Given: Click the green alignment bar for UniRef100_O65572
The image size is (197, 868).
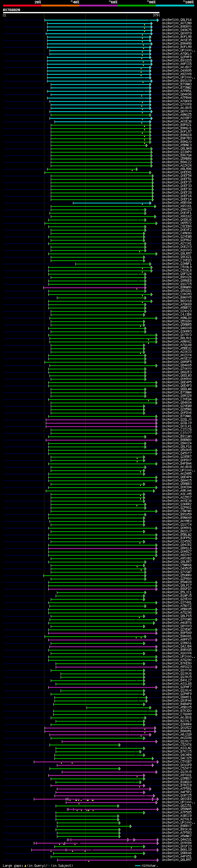Looking at the screenshot, I should point(101,223).
